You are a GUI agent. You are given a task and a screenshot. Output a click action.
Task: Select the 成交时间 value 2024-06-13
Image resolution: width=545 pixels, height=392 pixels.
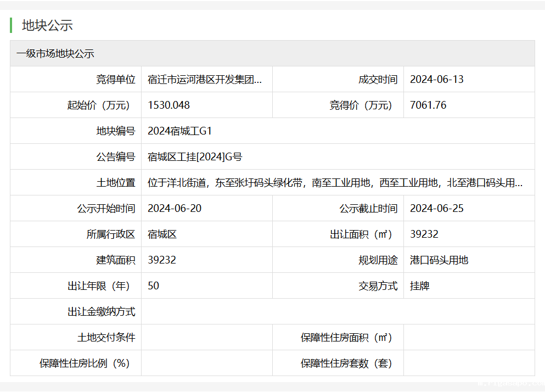point(436,80)
